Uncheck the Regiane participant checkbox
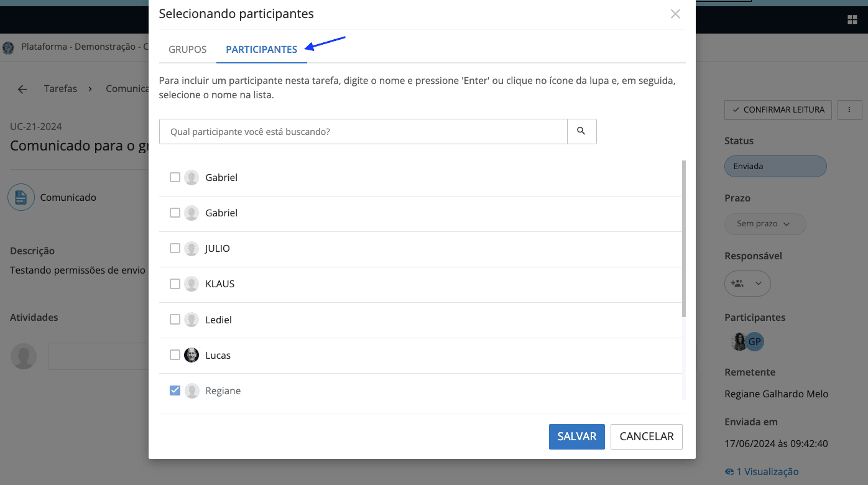868x485 pixels. click(175, 390)
